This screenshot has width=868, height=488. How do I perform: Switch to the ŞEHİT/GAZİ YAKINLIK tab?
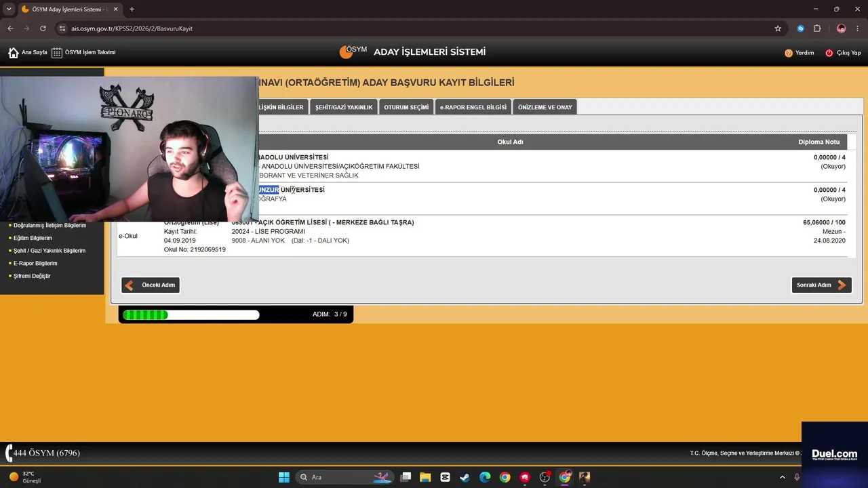coord(344,107)
